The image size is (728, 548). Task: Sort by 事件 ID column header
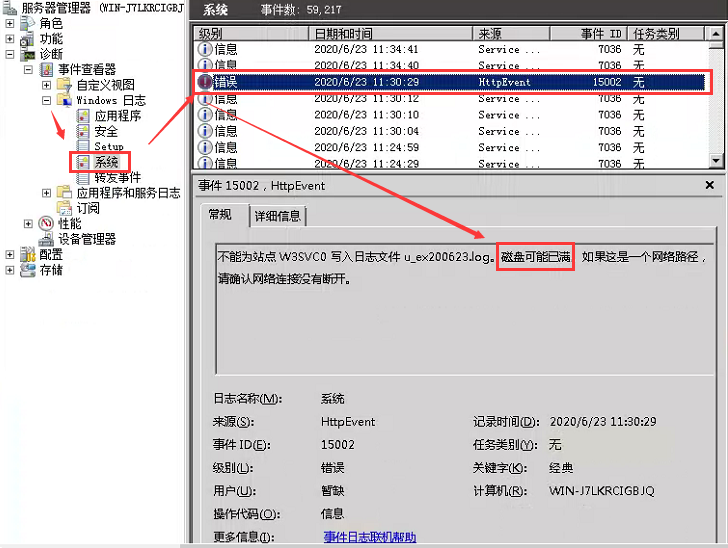click(600, 33)
